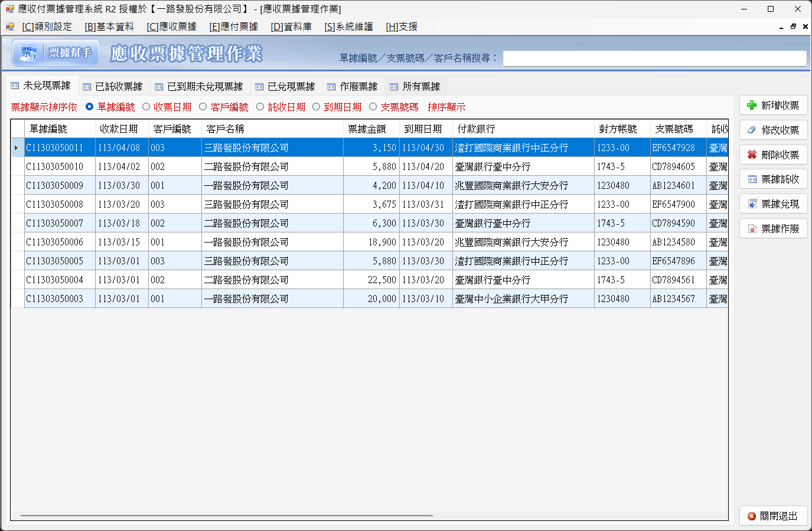
Task: Click the 排序顯示 link
Action: (446, 107)
